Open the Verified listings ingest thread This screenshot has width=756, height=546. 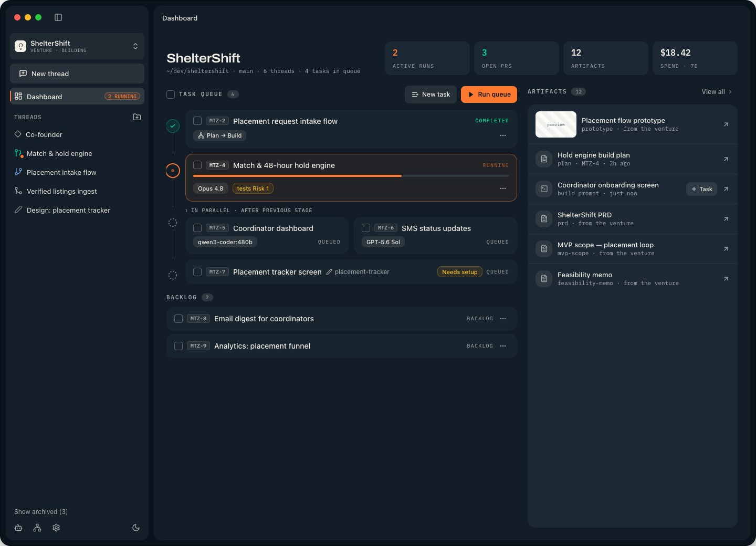77,191
